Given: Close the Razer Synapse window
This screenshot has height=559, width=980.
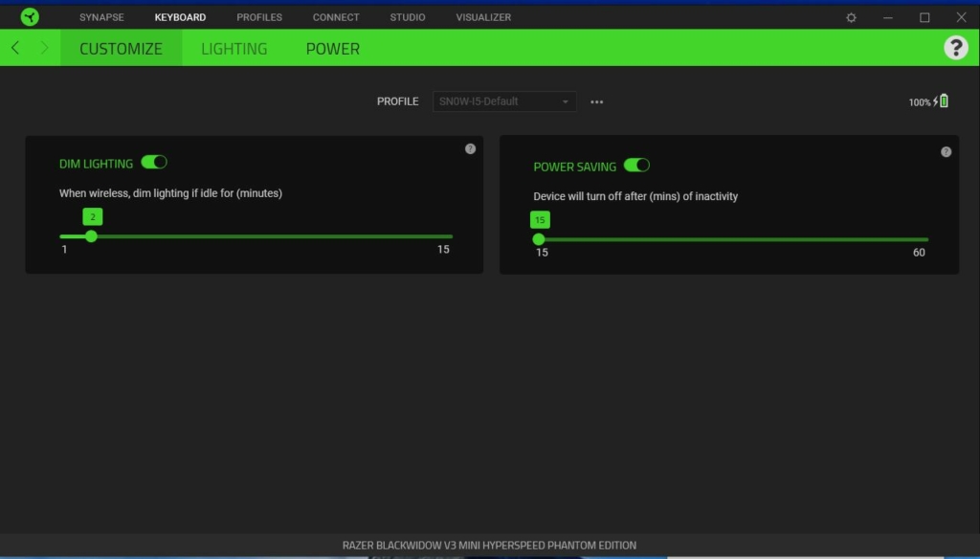Looking at the screenshot, I should click(961, 17).
